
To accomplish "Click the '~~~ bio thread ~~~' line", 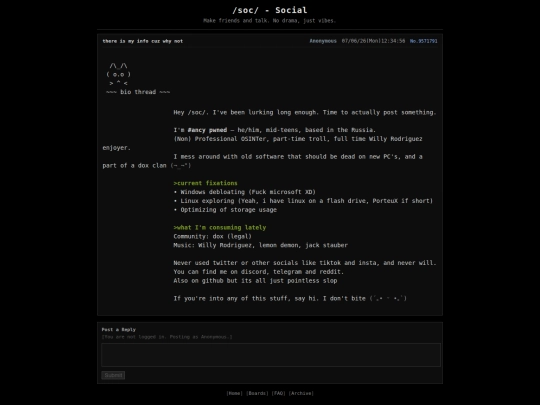I will [138, 92].
